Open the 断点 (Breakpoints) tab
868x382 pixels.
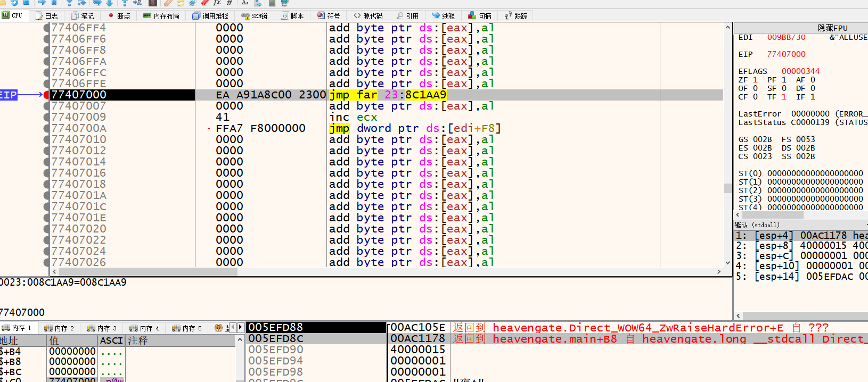click(x=119, y=16)
